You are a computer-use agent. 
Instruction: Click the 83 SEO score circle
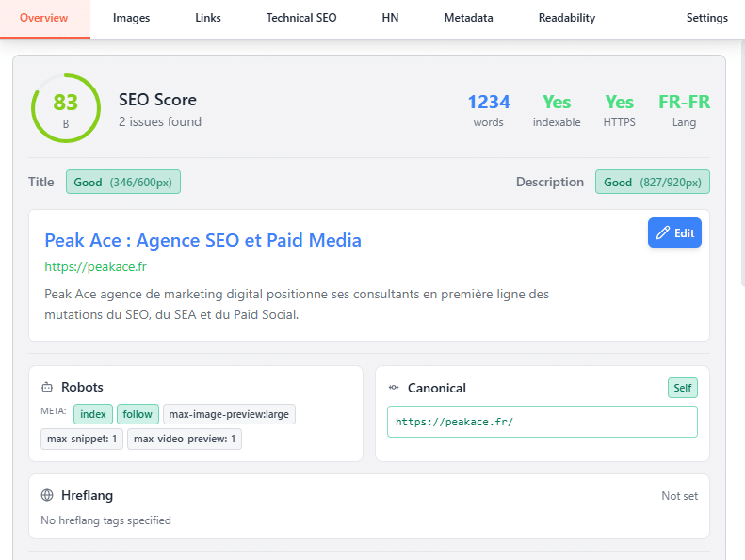pyautogui.click(x=66, y=108)
